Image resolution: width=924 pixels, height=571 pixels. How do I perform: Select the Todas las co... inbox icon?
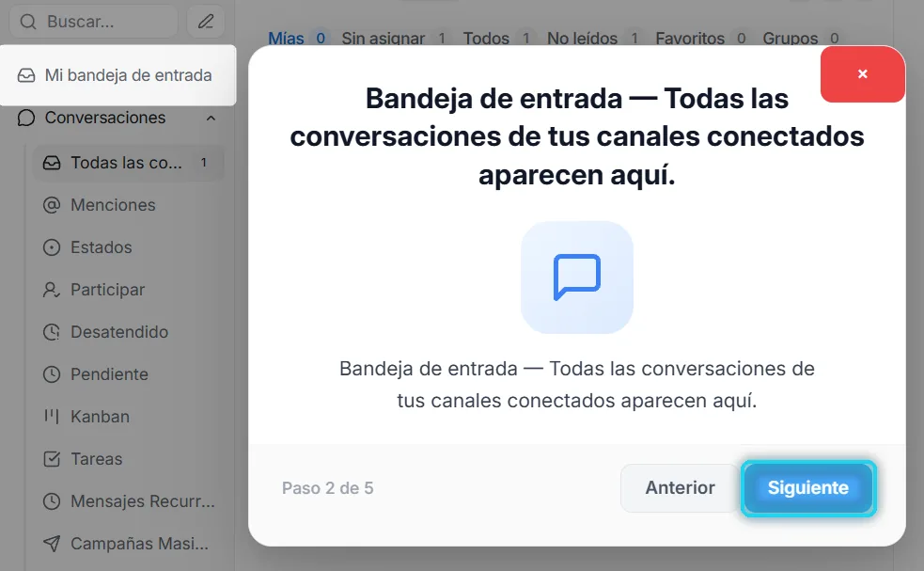(52, 163)
